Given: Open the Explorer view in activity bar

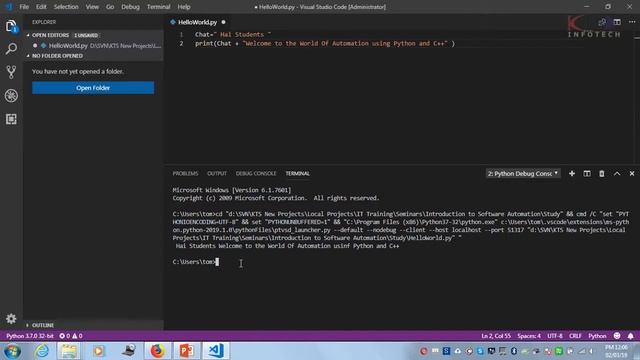Looking at the screenshot, I should pyautogui.click(x=11, y=26).
